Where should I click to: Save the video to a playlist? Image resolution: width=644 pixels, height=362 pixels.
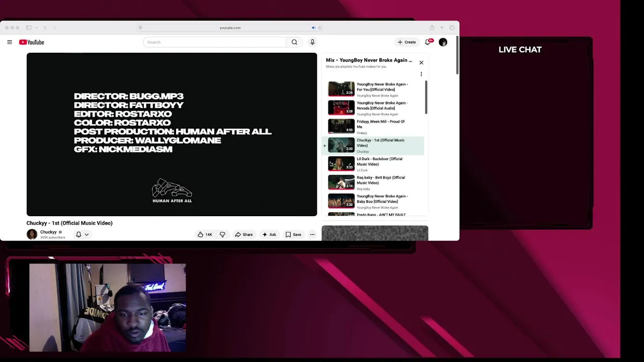(293, 234)
